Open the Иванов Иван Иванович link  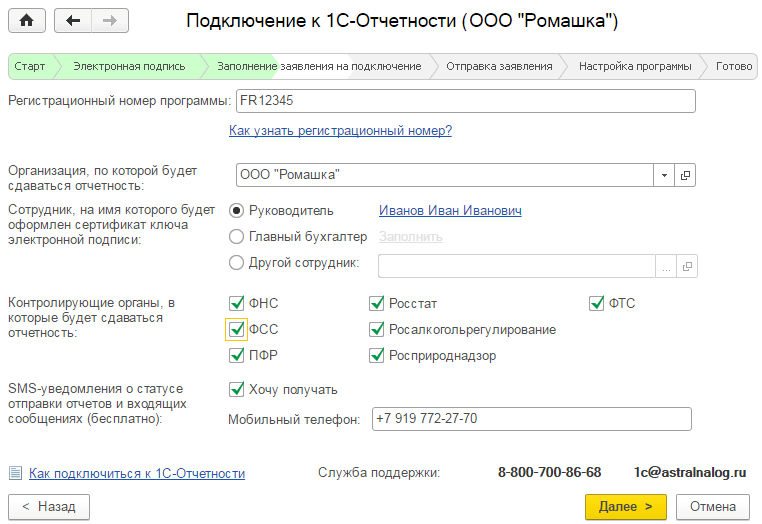450,211
